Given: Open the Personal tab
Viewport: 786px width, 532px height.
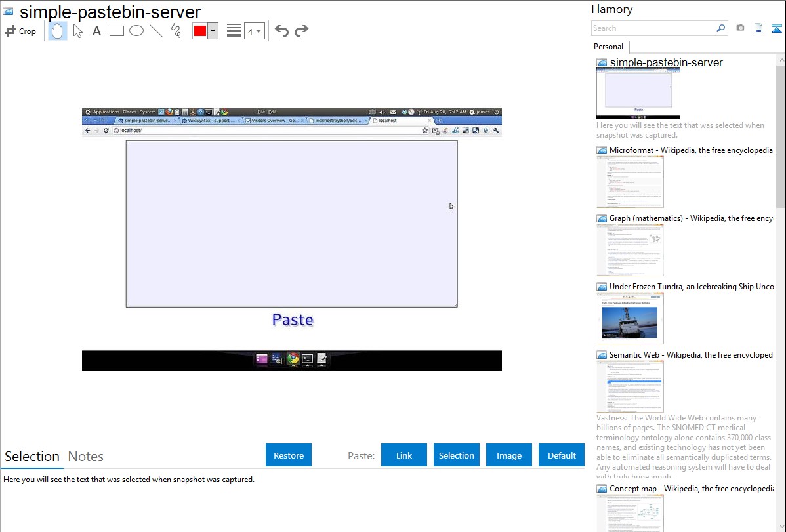Looking at the screenshot, I should (x=608, y=47).
